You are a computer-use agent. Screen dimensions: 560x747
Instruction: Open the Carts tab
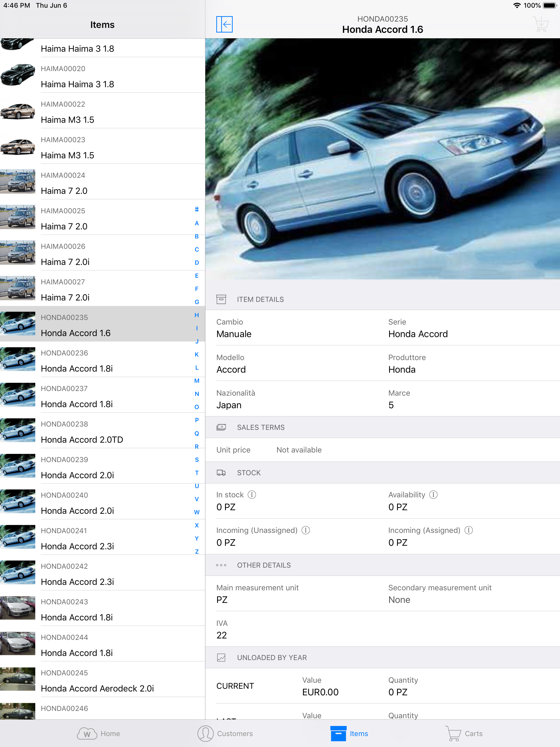point(464,734)
